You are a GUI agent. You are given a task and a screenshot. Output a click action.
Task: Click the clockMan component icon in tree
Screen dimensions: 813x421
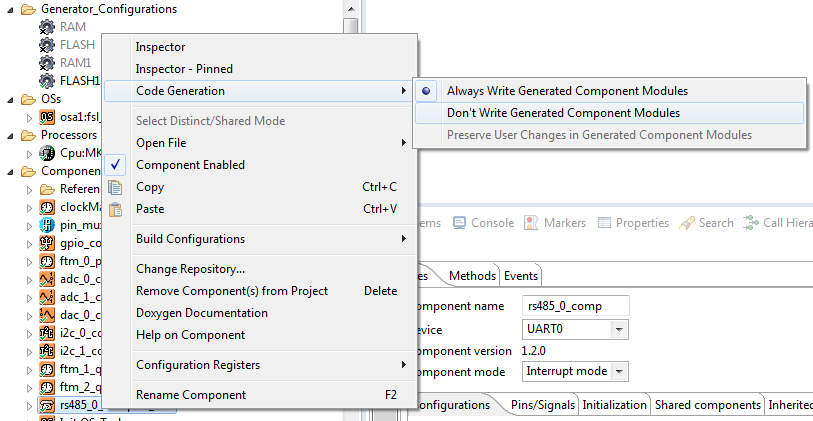[47, 207]
